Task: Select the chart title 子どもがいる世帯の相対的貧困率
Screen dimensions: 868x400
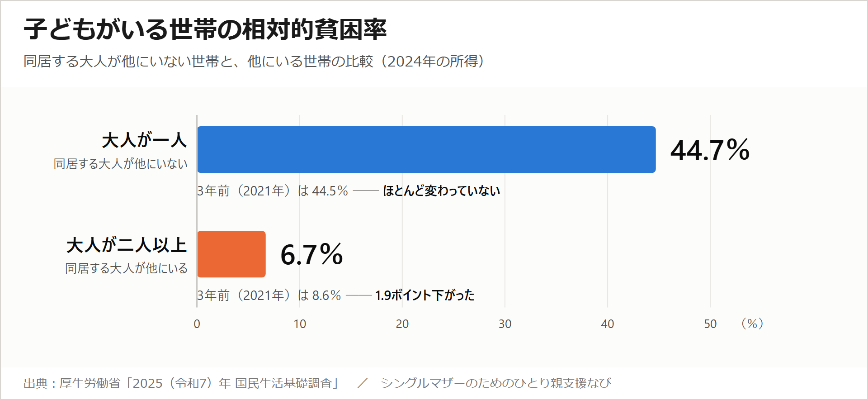Action: tap(205, 29)
